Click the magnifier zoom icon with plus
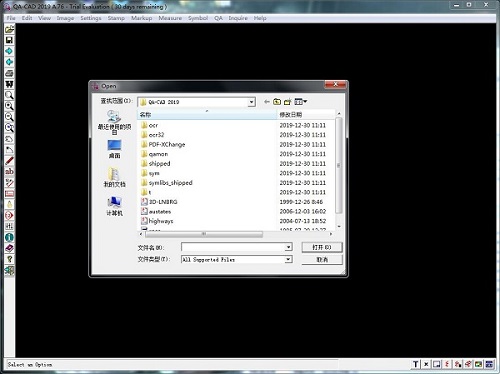Viewport: 500px width, 374px height. pyautogui.click(x=9, y=106)
